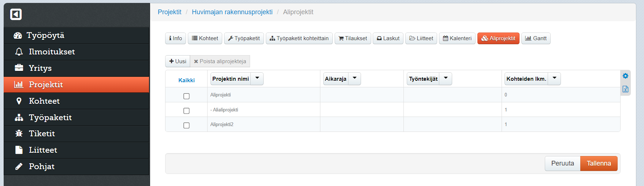Click the table settings gear icon

(x=625, y=76)
